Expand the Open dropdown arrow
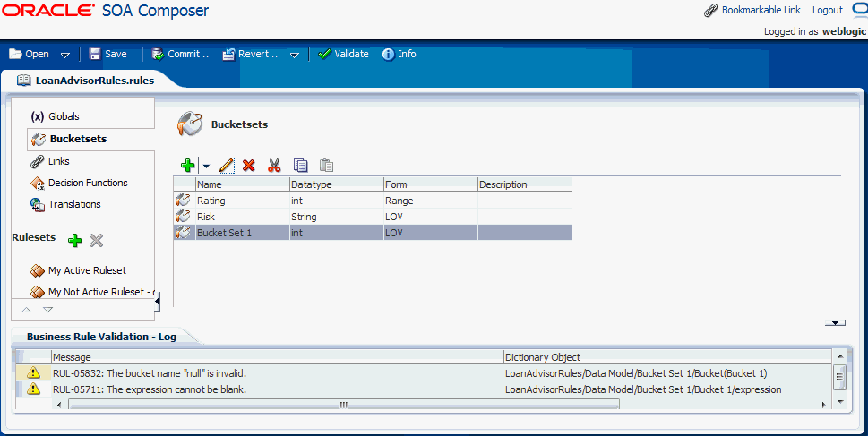Viewport: 868px width, 436px height. tap(64, 55)
